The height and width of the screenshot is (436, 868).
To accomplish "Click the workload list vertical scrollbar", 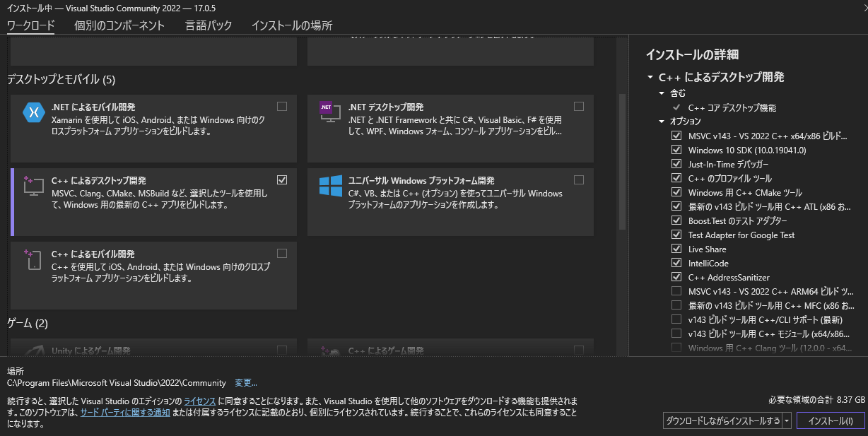I will click(x=622, y=163).
